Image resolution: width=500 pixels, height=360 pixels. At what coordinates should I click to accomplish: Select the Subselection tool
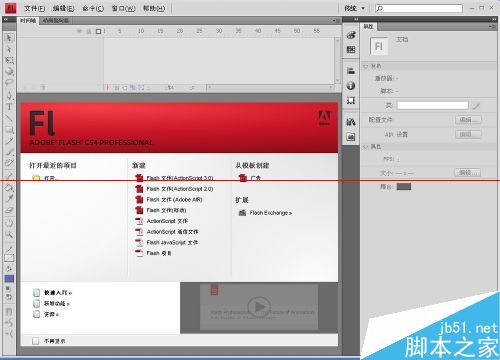(9, 49)
